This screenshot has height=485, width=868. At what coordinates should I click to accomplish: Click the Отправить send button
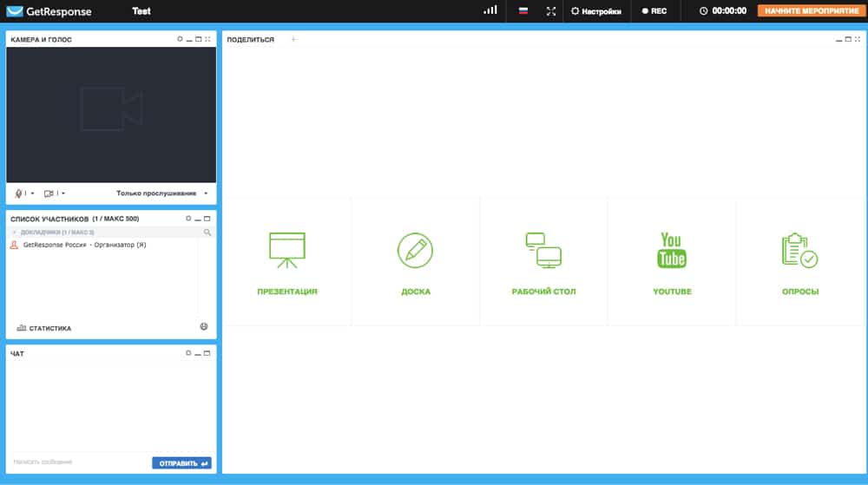(x=181, y=463)
